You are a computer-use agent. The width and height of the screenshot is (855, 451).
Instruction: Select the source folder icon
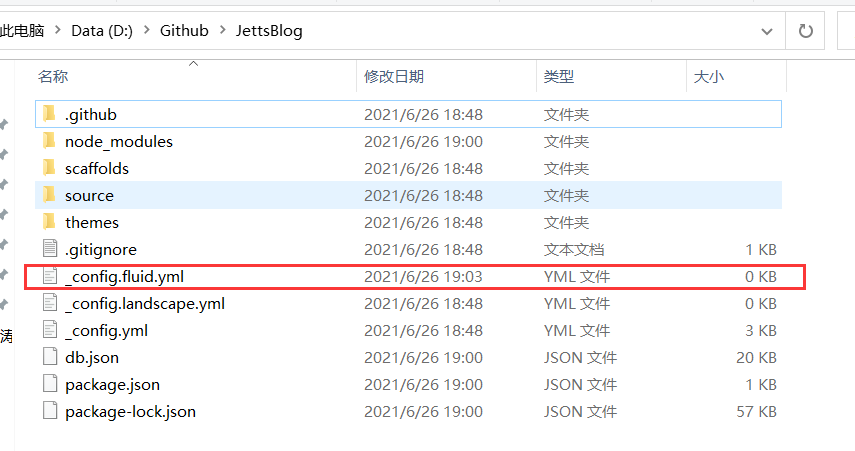(50, 196)
